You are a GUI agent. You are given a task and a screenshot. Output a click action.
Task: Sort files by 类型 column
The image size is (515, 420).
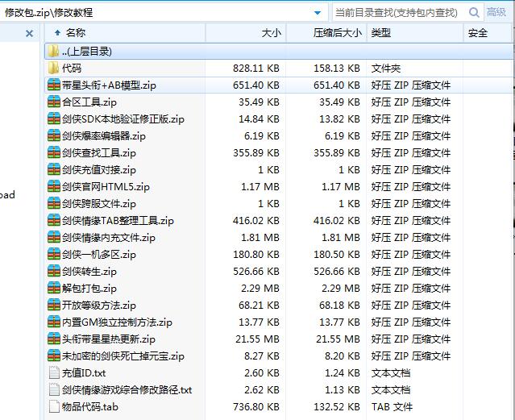point(380,33)
